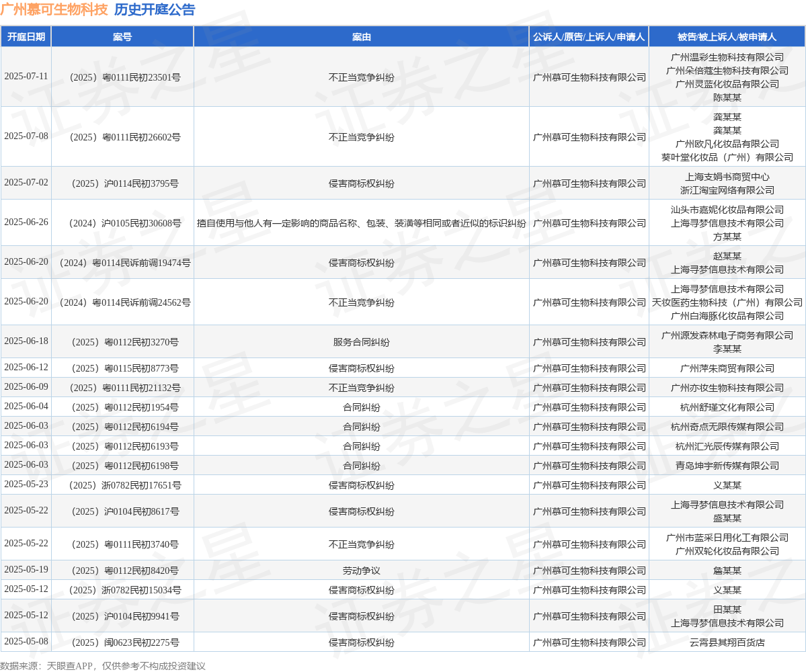806x672 pixels.
Task: Click defendant 广州温彩生物科技有限公司
Action: [727, 58]
